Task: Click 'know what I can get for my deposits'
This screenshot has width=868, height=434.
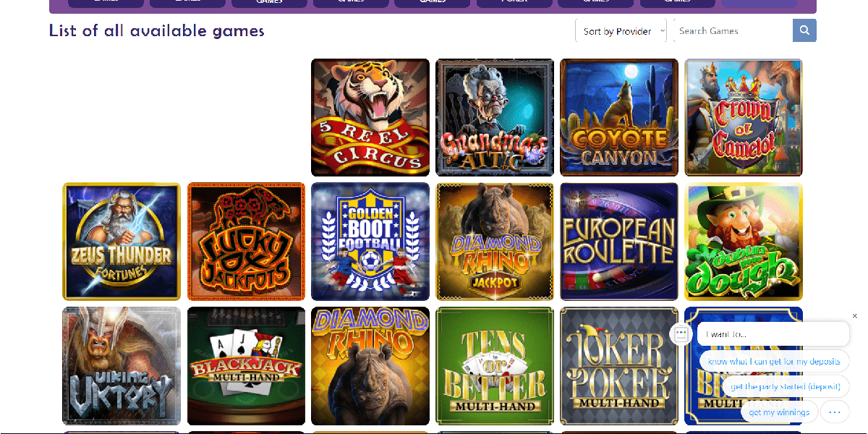Action: pyautogui.click(x=774, y=361)
